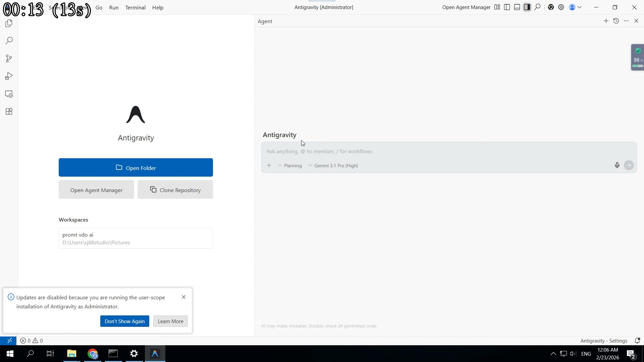
Task: Open the Gemini 3.1 Pro model selector
Action: coord(333,166)
